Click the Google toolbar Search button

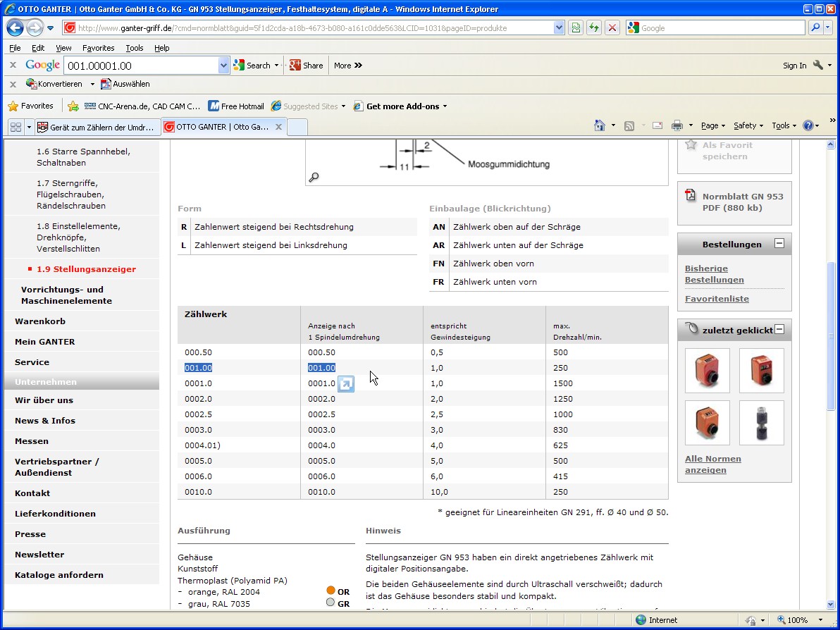pos(252,66)
